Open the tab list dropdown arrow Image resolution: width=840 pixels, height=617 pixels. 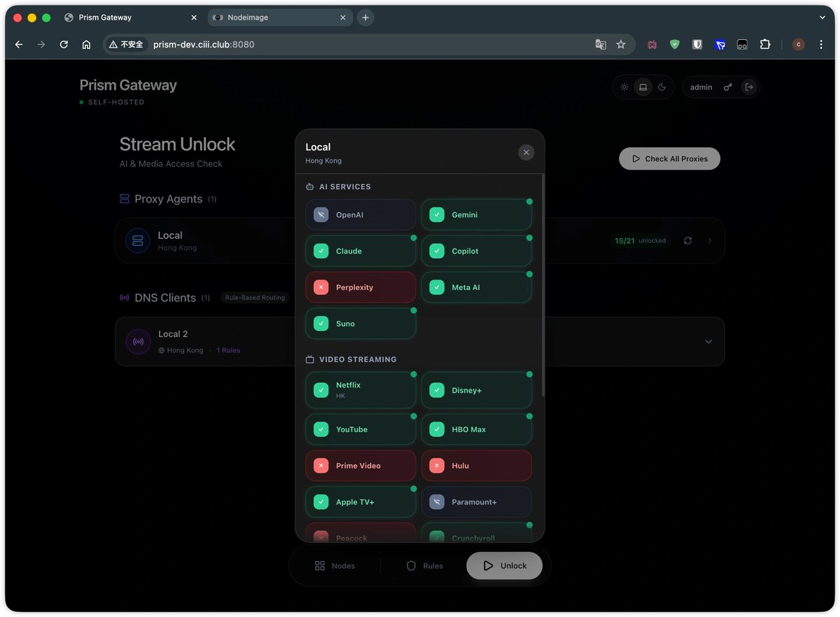pyautogui.click(x=822, y=17)
